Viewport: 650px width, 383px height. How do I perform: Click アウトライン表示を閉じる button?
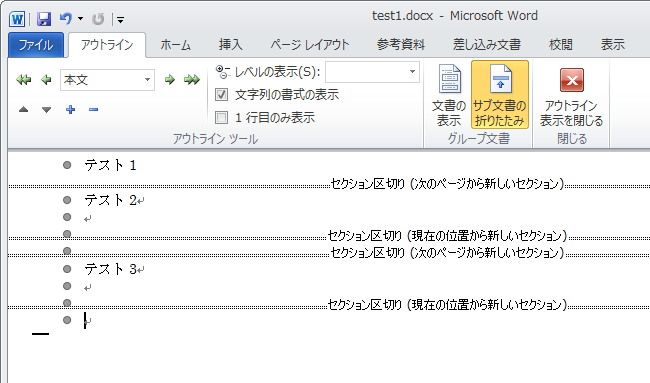pos(571,96)
